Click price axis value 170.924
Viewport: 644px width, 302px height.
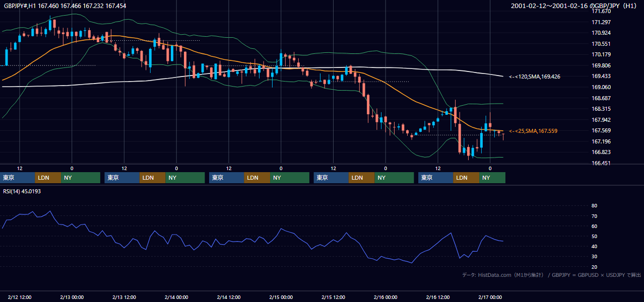click(x=601, y=33)
